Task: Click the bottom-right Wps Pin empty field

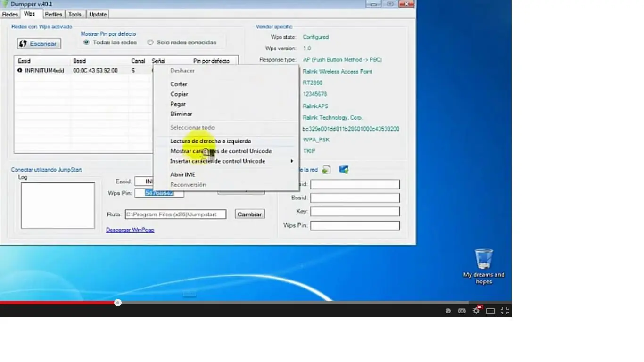Action: click(x=355, y=226)
